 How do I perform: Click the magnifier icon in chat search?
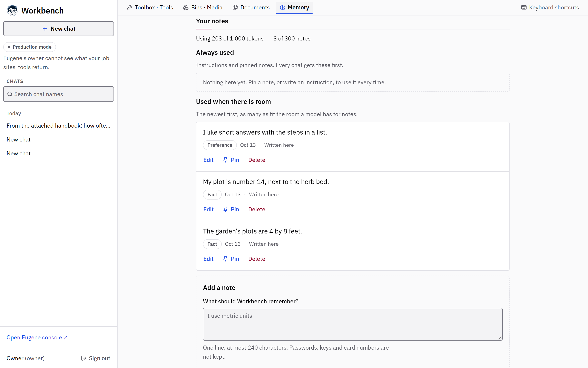[10, 94]
